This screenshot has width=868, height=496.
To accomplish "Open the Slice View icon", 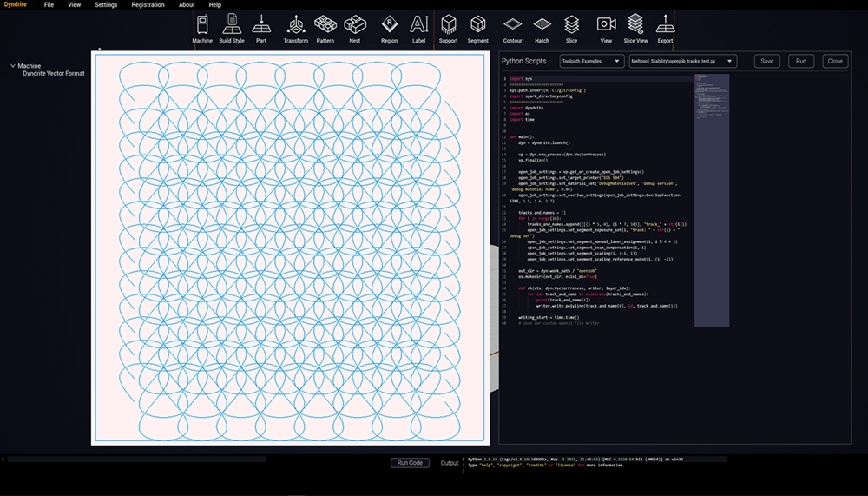I will [635, 24].
